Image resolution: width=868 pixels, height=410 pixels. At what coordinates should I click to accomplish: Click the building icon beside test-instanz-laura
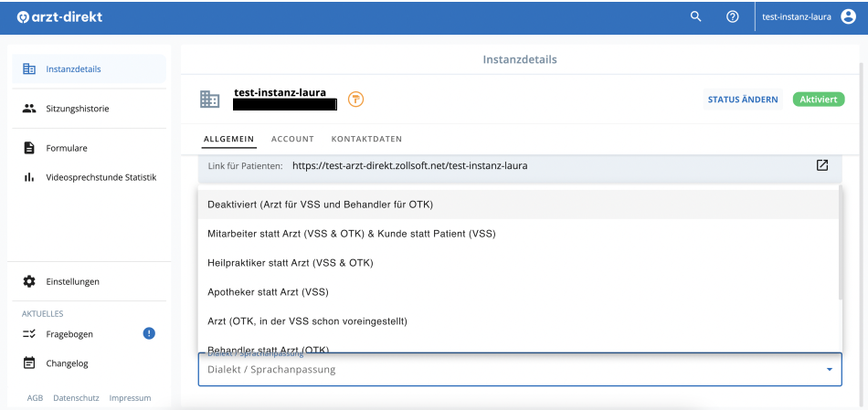click(x=210, y=100)
